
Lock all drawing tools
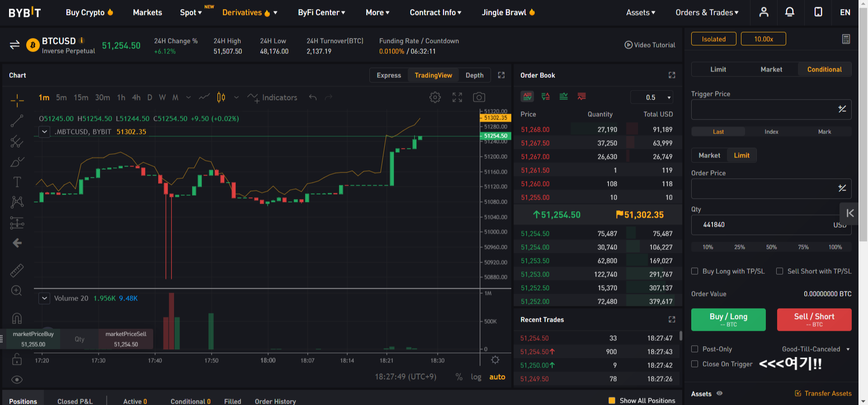[x=17, y=360]
